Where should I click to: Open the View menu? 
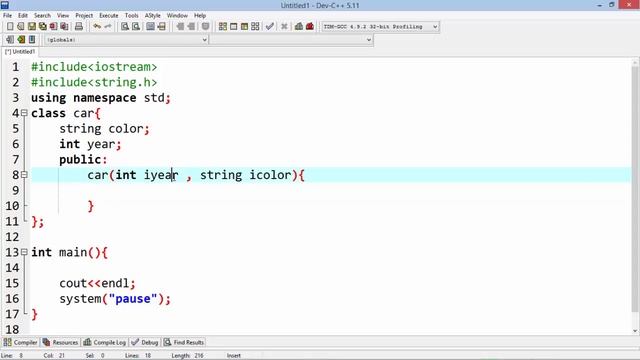tap(63, 16)
